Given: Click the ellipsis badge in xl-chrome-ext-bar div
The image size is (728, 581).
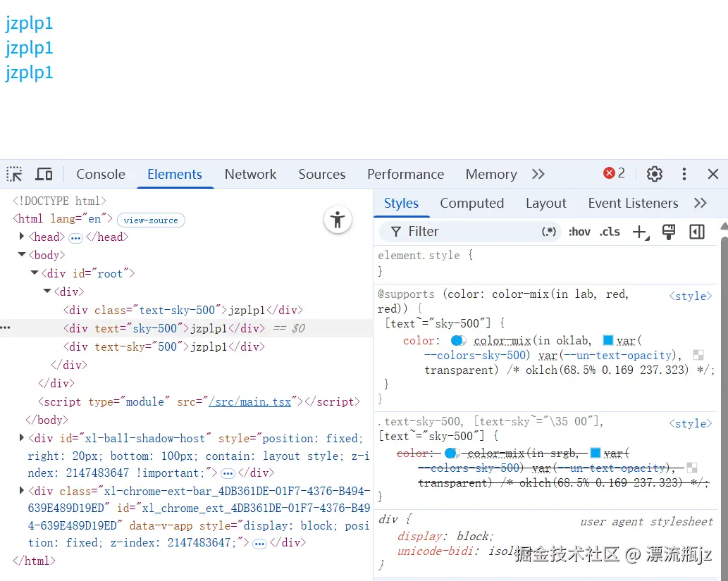Looking at the screenshot, I should (259, 544).
